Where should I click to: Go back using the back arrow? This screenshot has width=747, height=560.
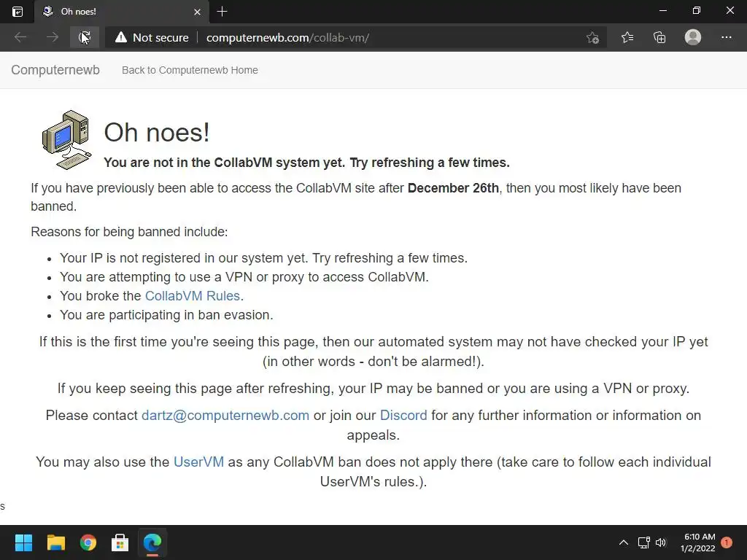(x=20, y=37)
